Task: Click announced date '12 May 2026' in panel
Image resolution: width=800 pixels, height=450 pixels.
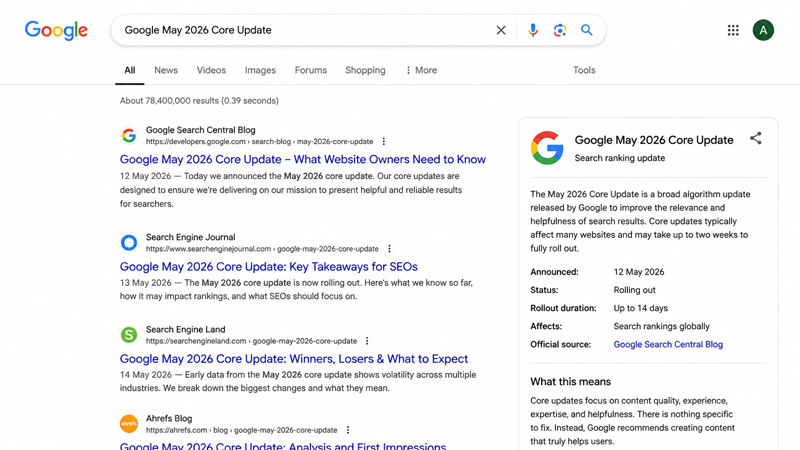Action: pyautogui.click(x=639, y=272)
